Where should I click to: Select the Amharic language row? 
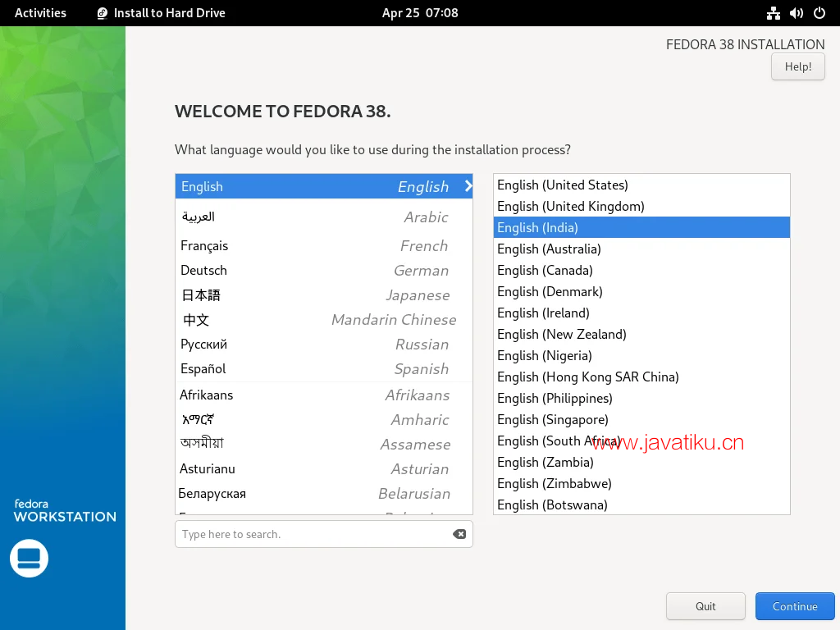point(323,420)
